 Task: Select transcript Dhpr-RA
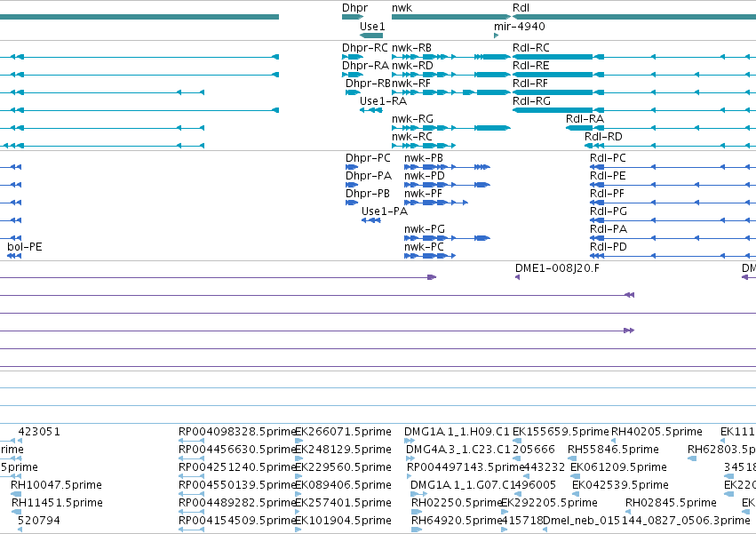tap(353, 75)
